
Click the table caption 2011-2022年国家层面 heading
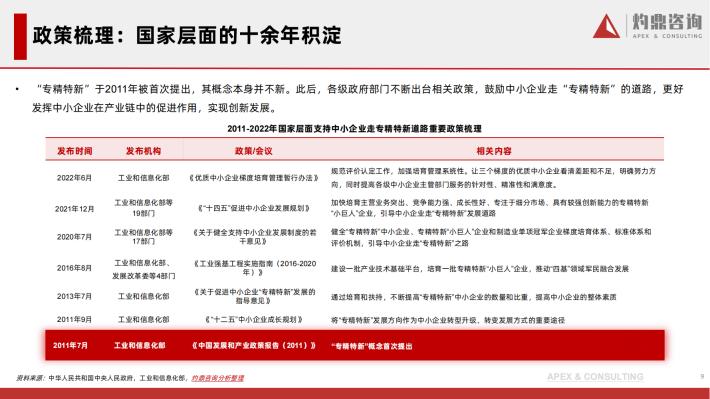tap(355, 129)
